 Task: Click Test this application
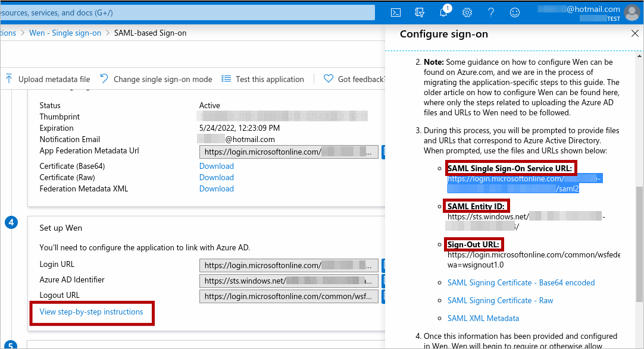pos(262,79)
